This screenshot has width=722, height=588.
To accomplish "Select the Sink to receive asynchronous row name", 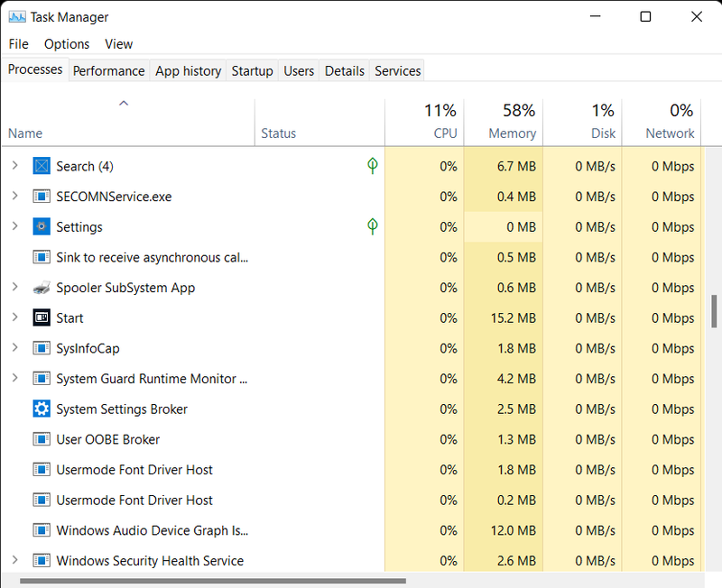I will (x=152, y=257).
